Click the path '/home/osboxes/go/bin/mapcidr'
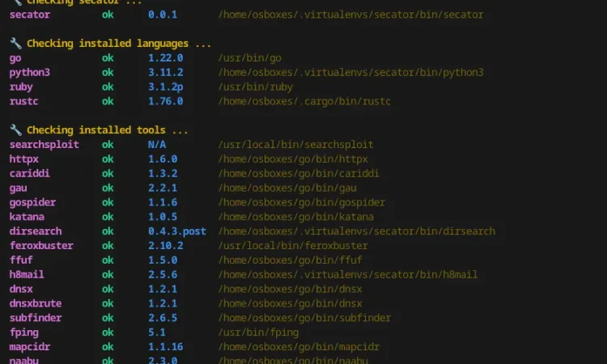This screenshot has width=607, height=364. pos(299,346)
